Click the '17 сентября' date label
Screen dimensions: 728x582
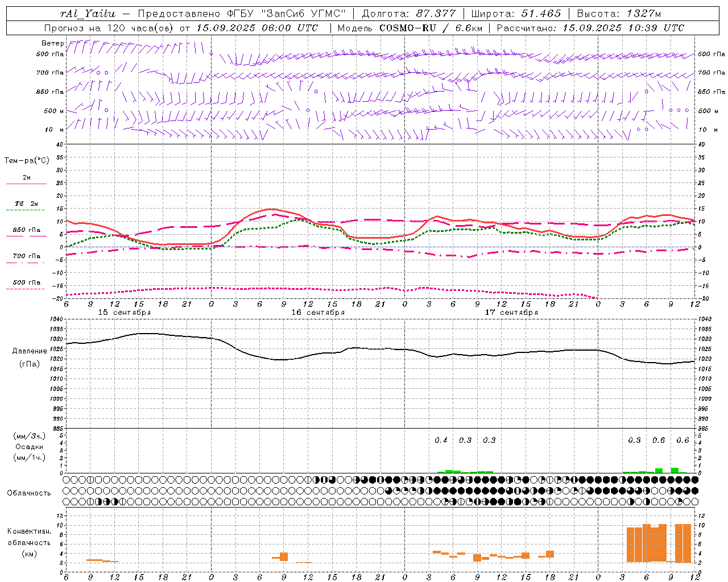point(511,313)
